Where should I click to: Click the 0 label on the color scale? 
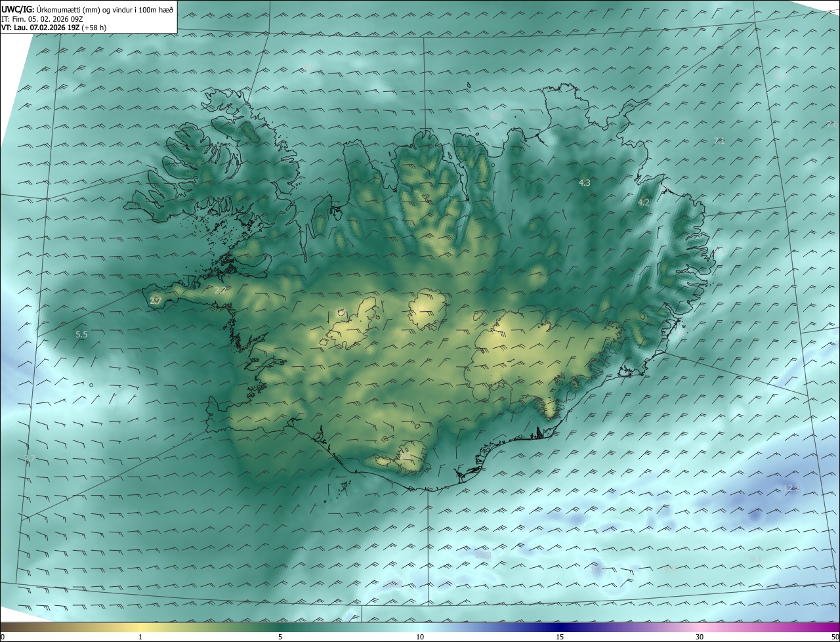pyautogui.click(x=3, y=637)
